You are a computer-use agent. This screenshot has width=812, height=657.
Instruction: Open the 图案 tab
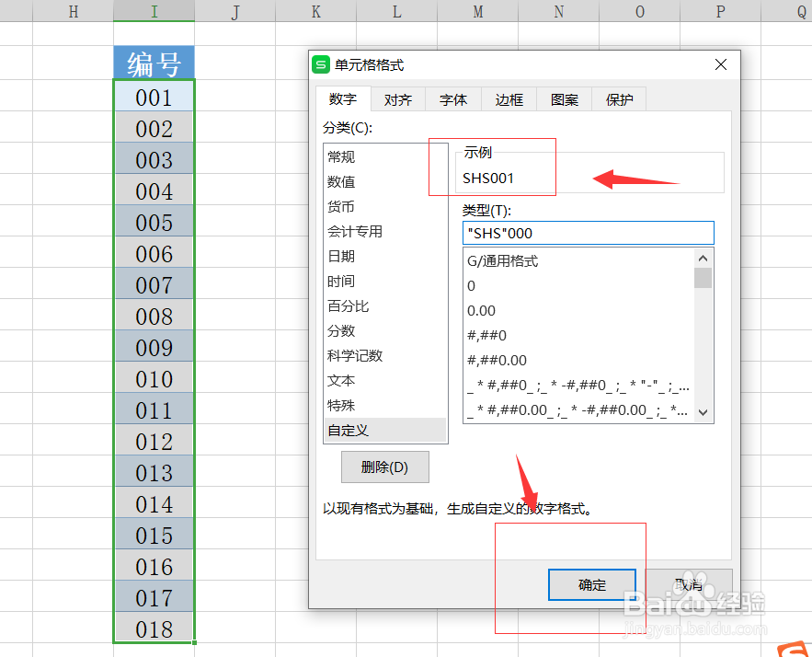point(563,99)
